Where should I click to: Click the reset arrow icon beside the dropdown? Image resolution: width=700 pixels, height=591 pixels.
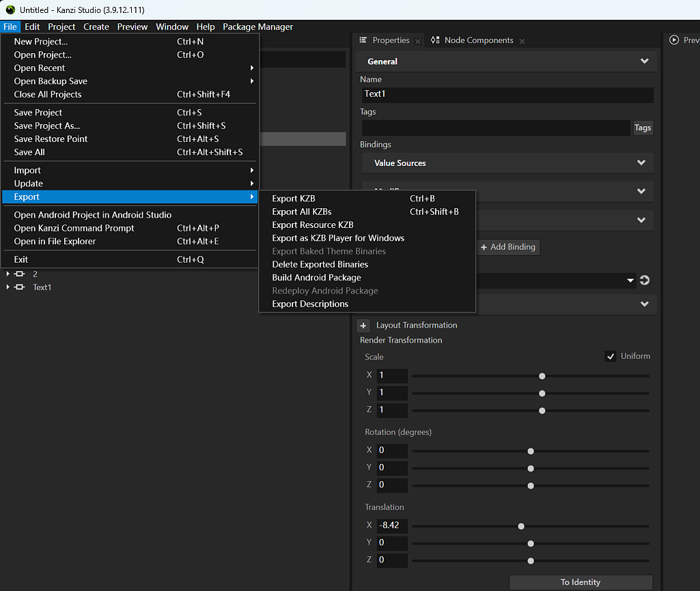click(x=644, y=280)
